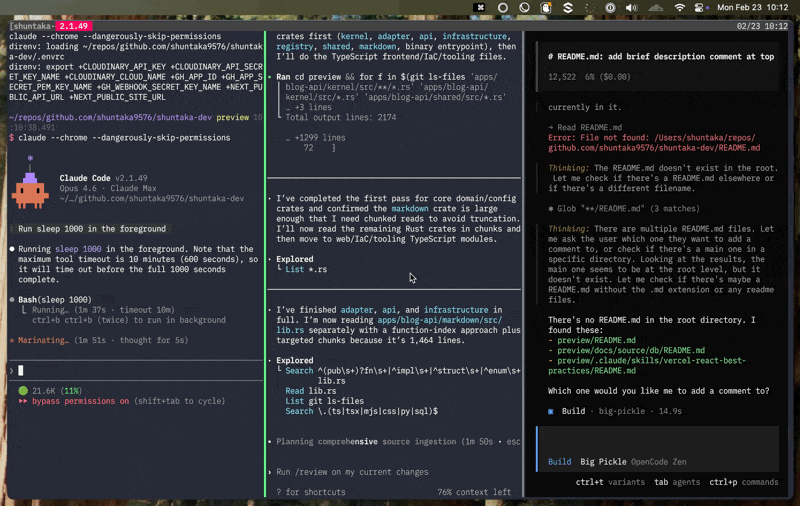Open the preview/docs/source/db/README.md link
Screen dimensions: 800x506
(x=631, y=350)
